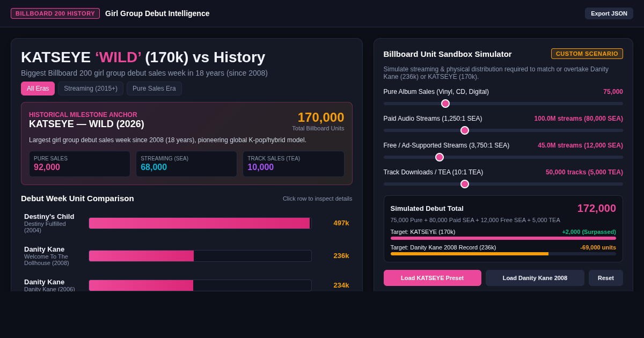This screenshot has height=338, width=644.
Task: Inspect Destiny's Child Destiny Fulfilled row
Action: click(x=186, y=223)
